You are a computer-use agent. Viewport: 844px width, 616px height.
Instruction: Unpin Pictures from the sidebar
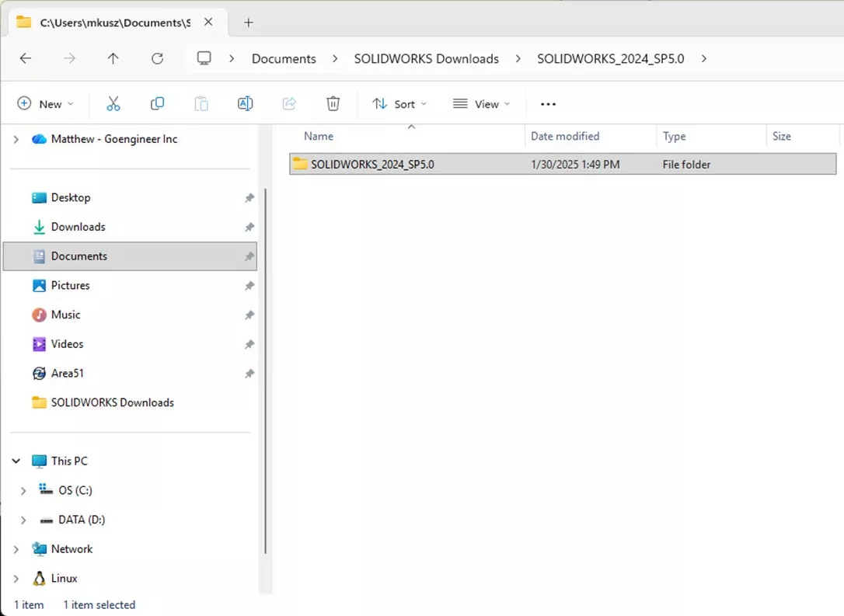click(249, 285)
